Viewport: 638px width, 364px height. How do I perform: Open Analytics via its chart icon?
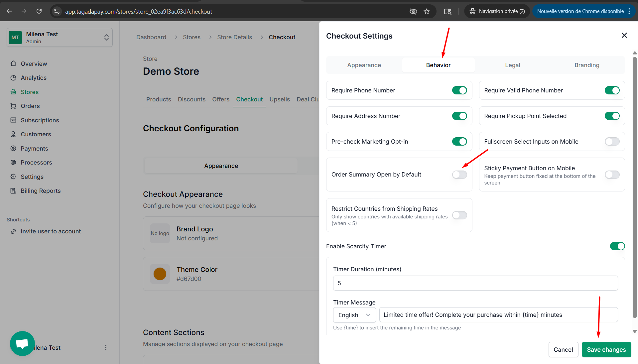point(13,78)
